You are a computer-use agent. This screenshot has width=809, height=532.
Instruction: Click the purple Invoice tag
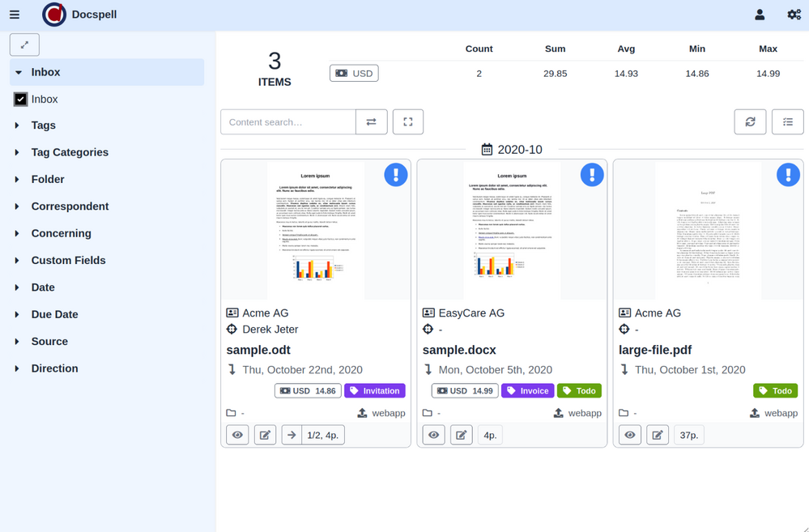point(528,391)
